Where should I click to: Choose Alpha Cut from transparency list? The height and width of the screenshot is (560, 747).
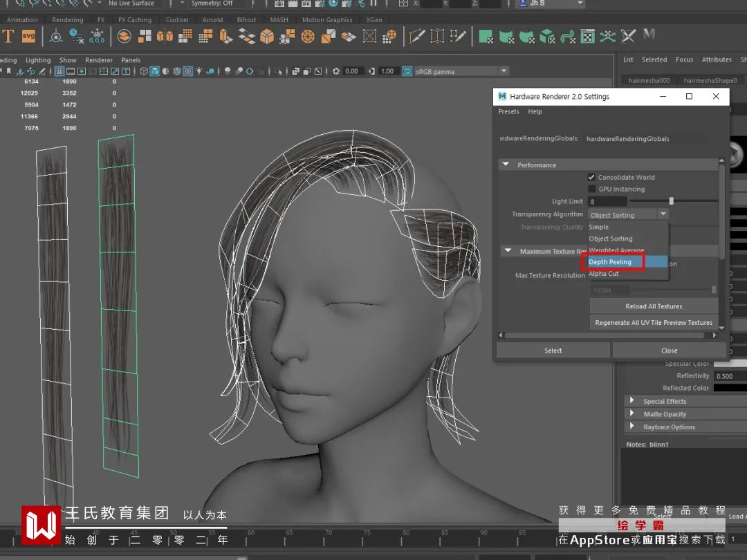(604, 274)
